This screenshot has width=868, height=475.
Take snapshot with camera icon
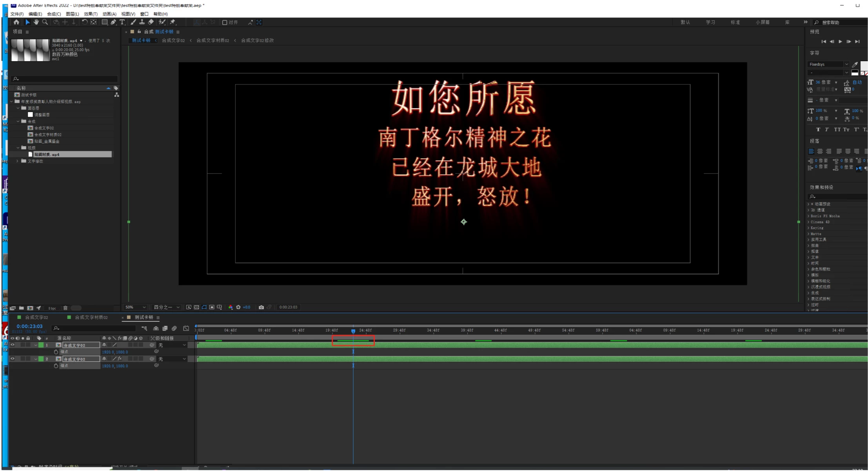261,307
